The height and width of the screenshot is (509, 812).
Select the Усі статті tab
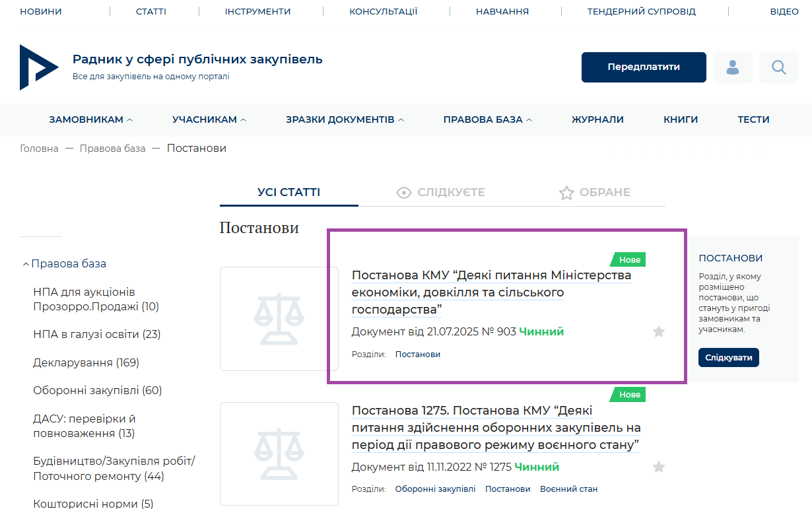pos(288,193)
